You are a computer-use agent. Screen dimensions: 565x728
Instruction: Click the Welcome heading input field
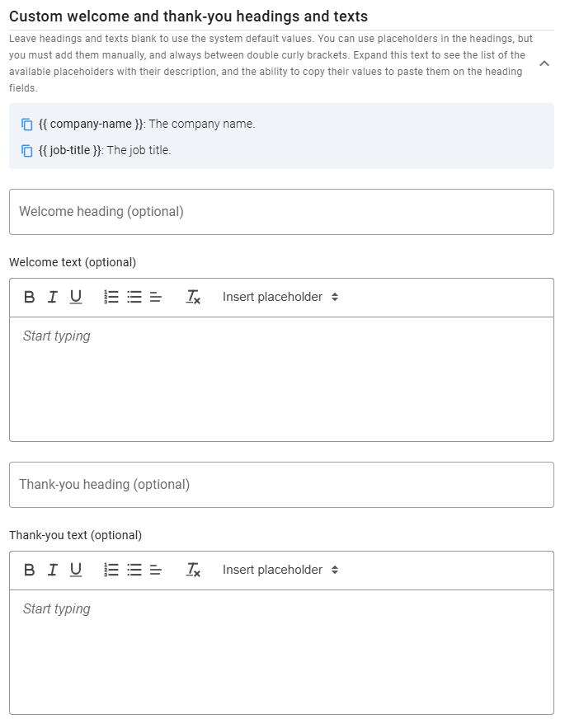[x=281, y=212]
